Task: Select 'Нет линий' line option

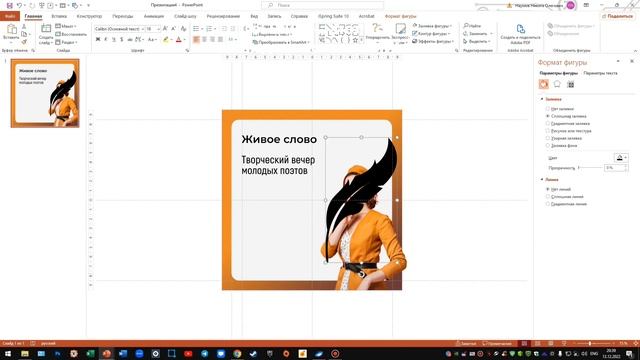Action: [x=558, y=189]
